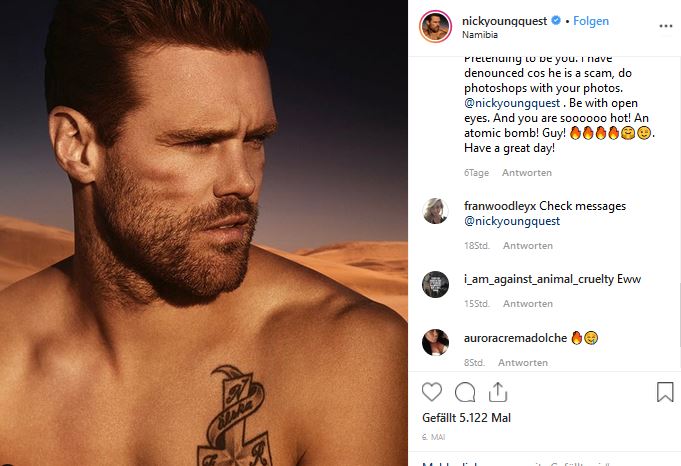Follow the account via Folgen
This screenshot has width=681, height=466.
pos(591,21)
